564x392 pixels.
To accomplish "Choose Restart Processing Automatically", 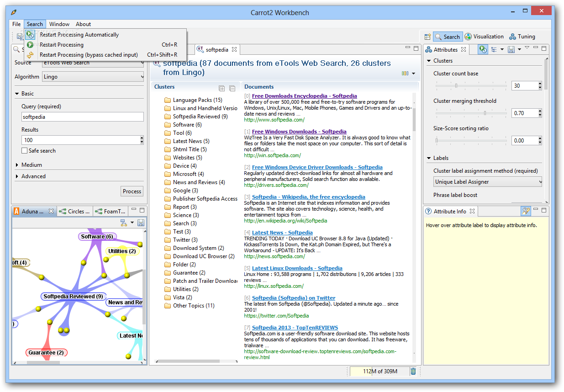I will coord(105,35).
